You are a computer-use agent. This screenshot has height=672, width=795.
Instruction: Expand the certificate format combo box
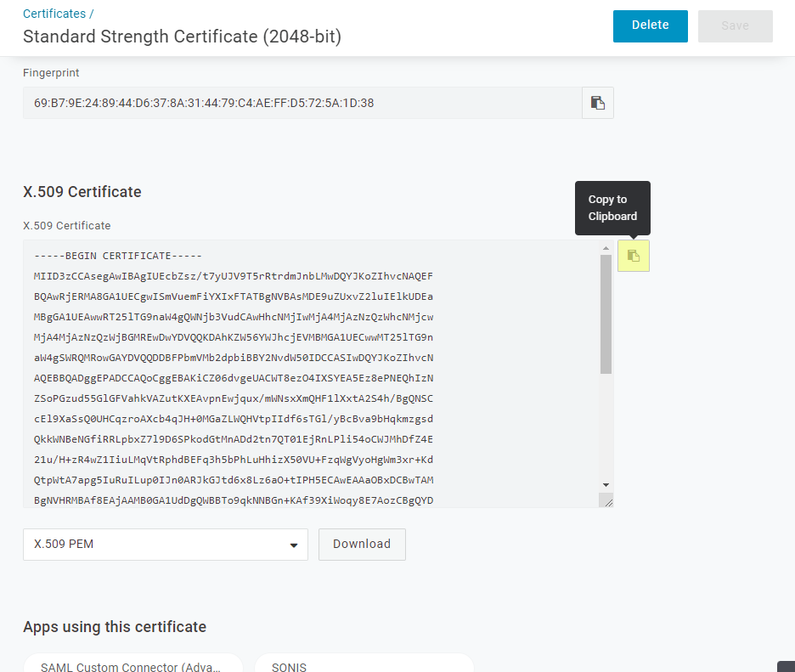(x=166, y=545)
